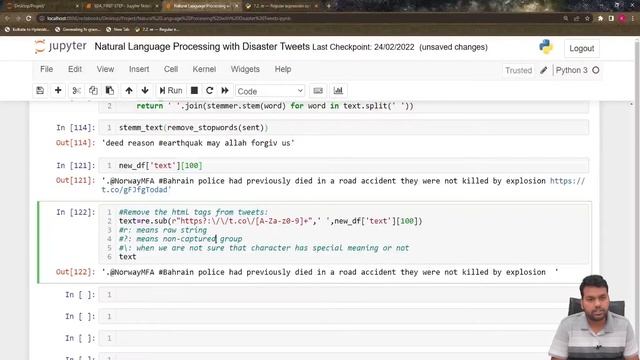Open the Insert menu
The height and width of the screenshot is (360, 640).
point(139,69)
